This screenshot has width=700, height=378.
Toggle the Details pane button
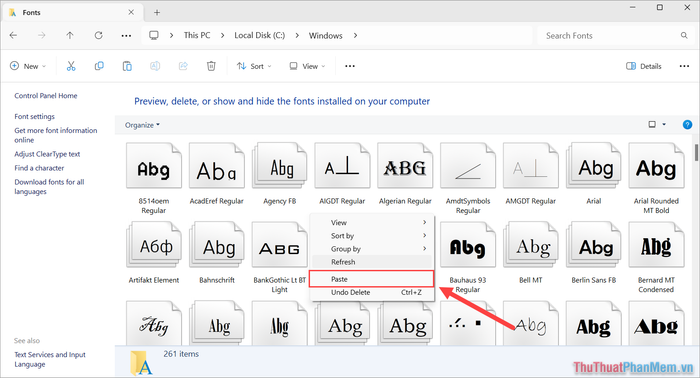click(x=644, y=66)
